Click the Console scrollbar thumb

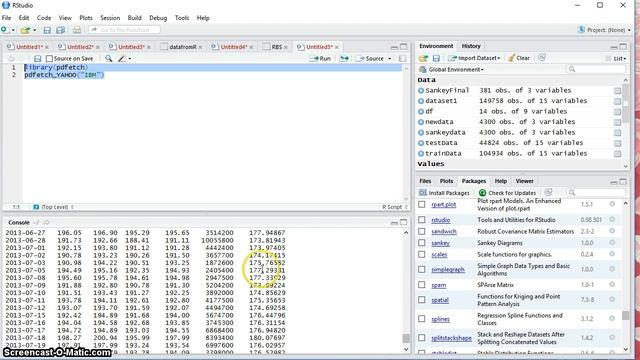[x=406, y=338]
